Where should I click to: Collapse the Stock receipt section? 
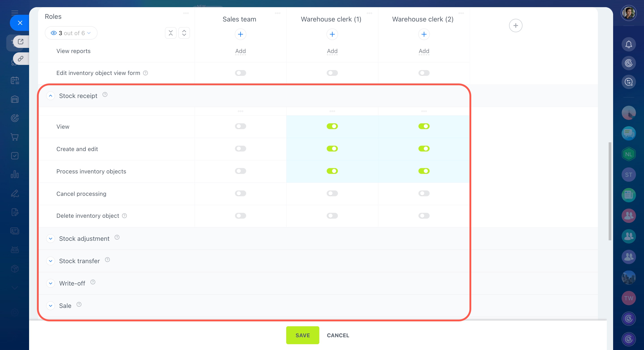tap(51, 96)
